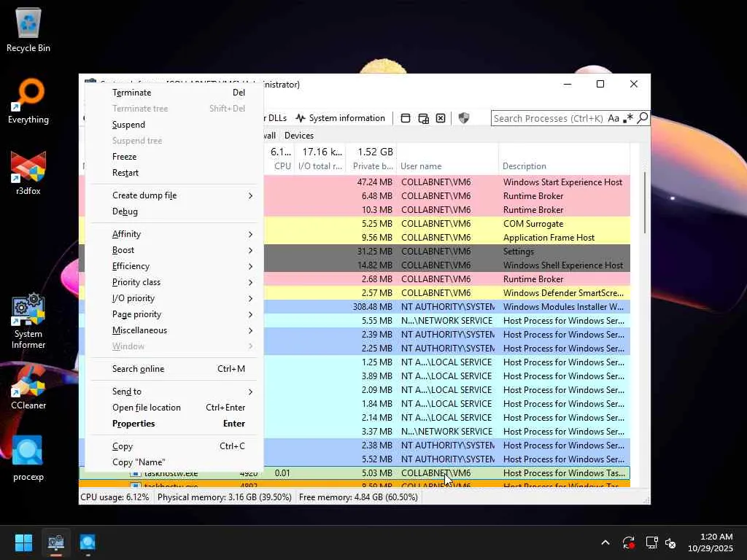Sort by the Description column header

[x=564, y=159]
